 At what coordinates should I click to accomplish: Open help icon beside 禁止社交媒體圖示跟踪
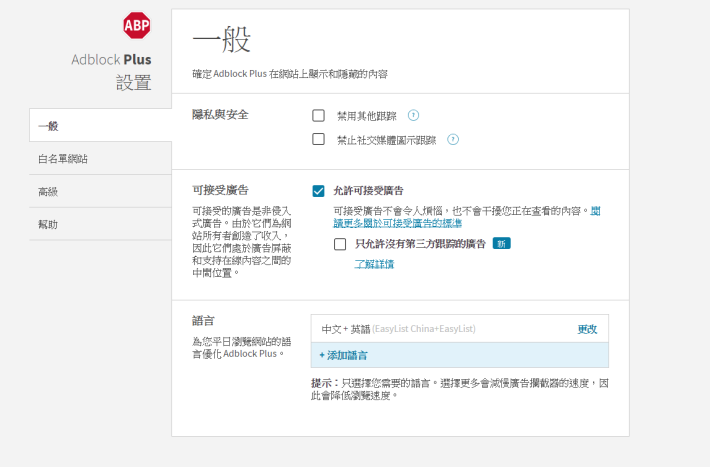coord(453,140)
